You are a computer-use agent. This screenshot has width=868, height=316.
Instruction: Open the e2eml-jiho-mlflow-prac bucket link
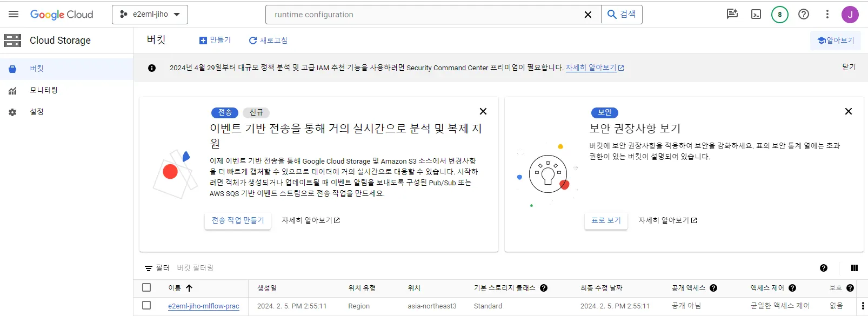[x=204, y=306]
